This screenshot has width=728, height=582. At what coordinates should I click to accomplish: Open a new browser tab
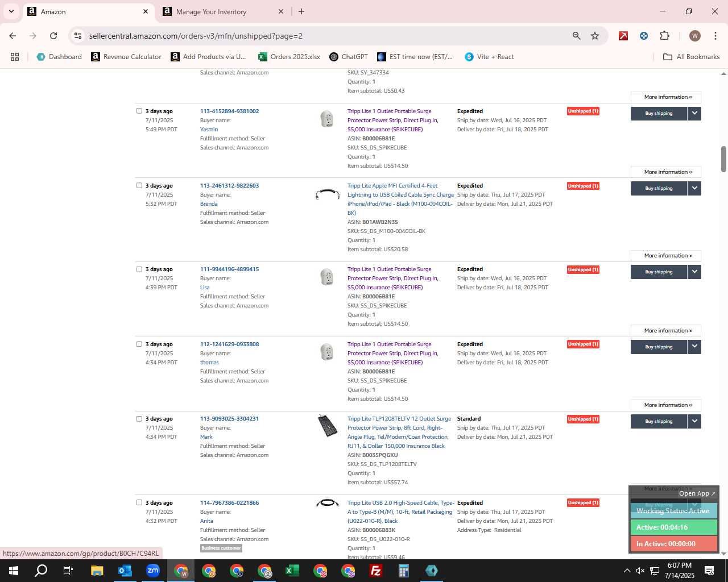point(301,11)
